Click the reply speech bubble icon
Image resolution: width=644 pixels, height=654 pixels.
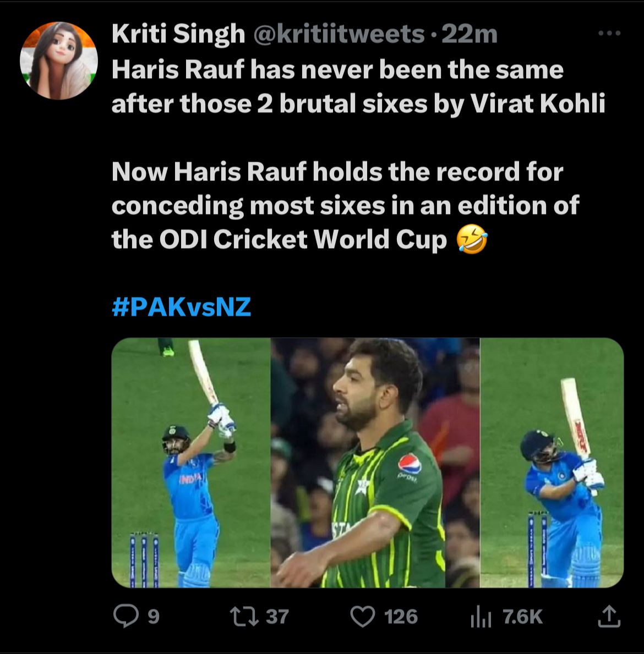pyautogui.click(x=125, y=616)
